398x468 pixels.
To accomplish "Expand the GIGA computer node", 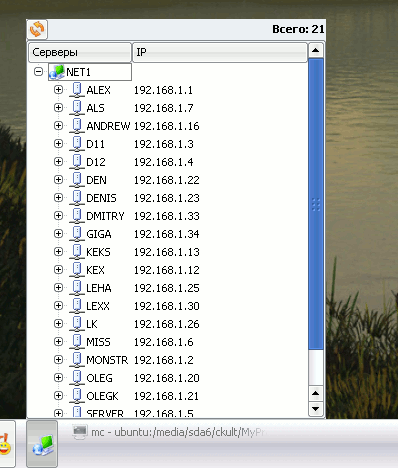I will pos(58,234).
